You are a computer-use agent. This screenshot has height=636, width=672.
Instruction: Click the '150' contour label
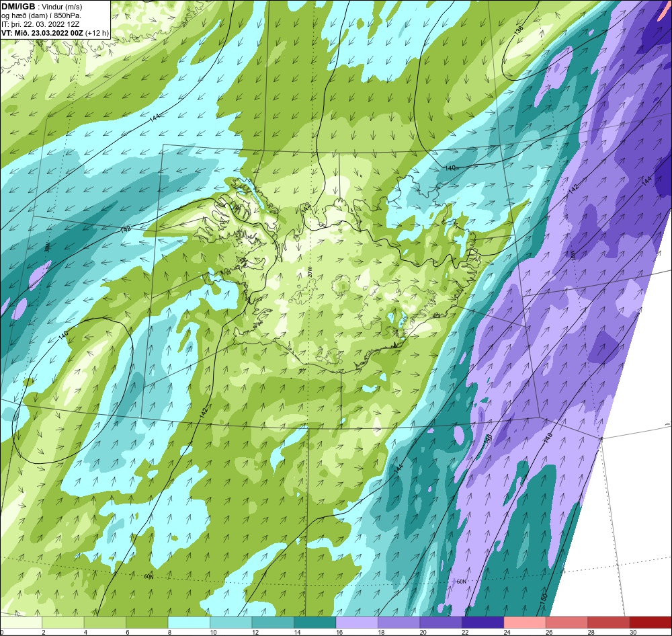tap(543, 598)
